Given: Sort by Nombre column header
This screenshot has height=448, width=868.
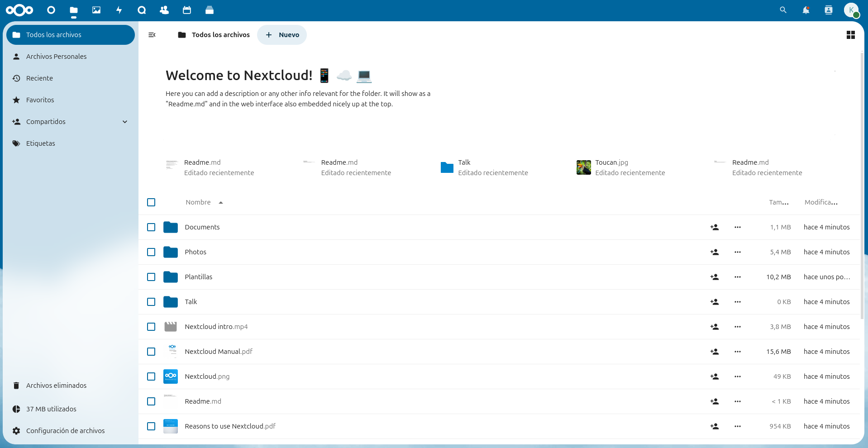Looking at the screenshot, I should click(204, 202).
